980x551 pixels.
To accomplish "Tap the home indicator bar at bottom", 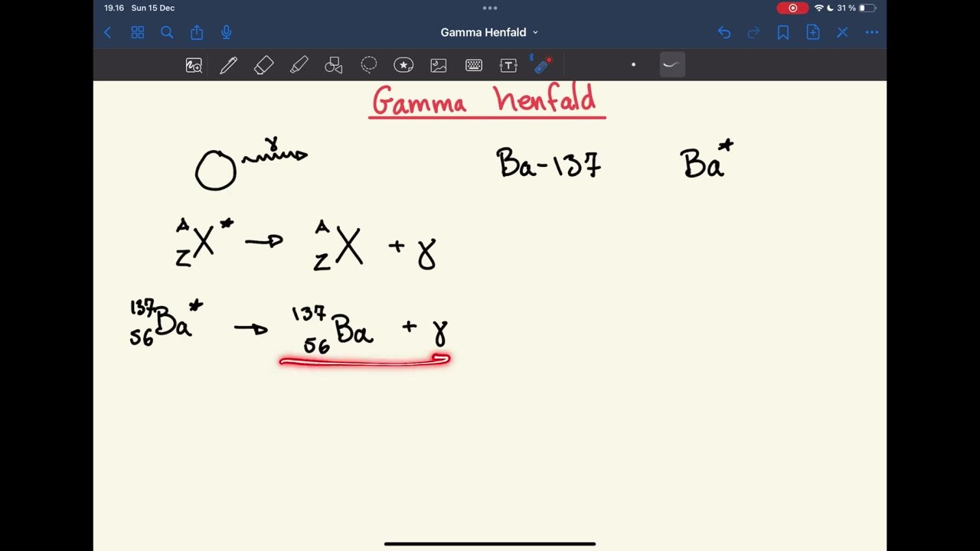I will click(x=490, y=543).
